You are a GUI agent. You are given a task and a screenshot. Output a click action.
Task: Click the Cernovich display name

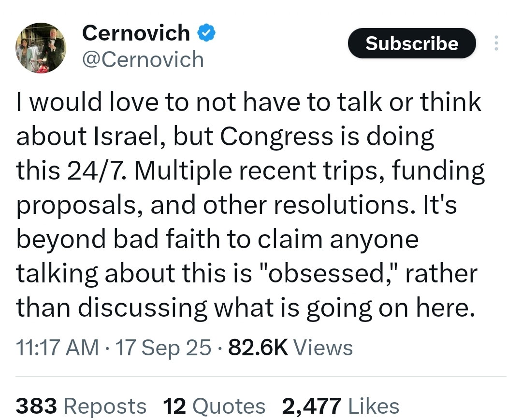pyautogui.click(x=136, y=33)
